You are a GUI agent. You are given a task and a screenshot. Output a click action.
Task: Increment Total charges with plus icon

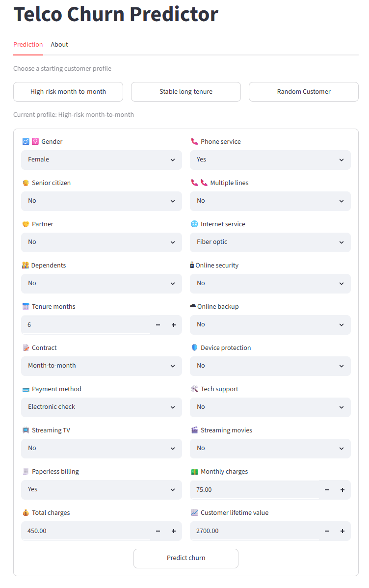[x=174, y=531]
